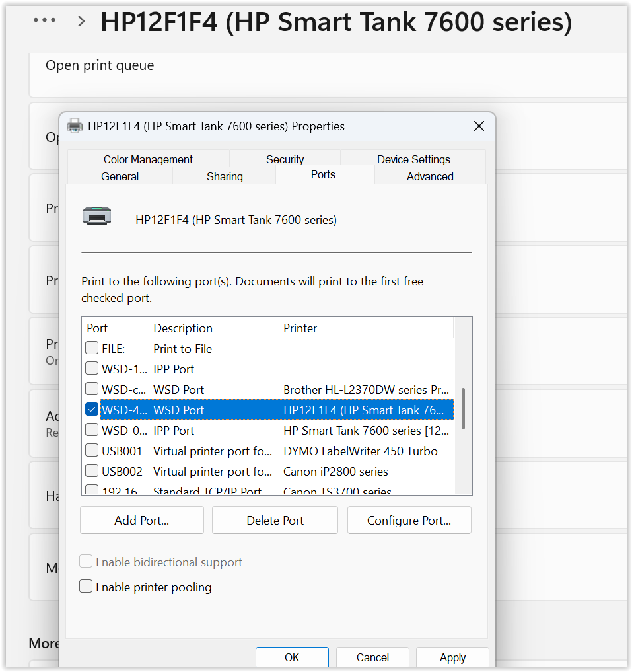The height and width of the screenshot is (672, 632).
Task: Switch to the Color Management tab
Action: pyautogui.click(x=148, y=159)
